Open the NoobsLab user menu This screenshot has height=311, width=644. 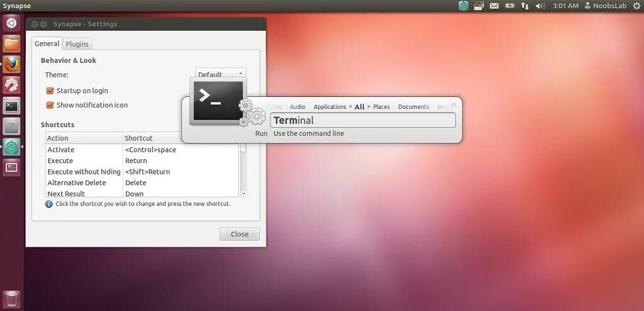(606, 6)
